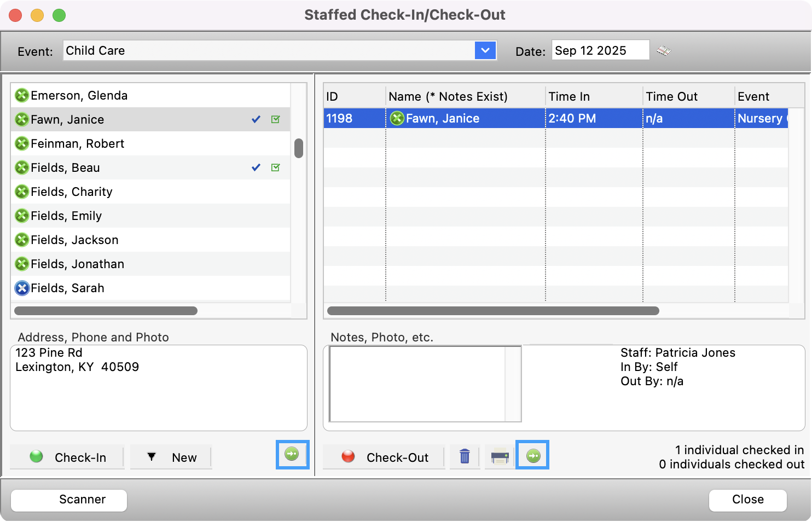The height and width of the screenshot is (522, 812).
Task: Click the green circle icon on the Check-In button
Action: [x=36, y=457]
